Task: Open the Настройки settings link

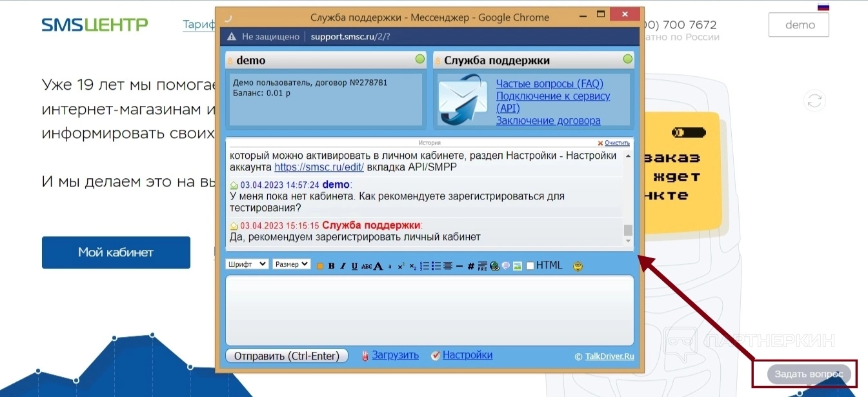Action: 467,355
